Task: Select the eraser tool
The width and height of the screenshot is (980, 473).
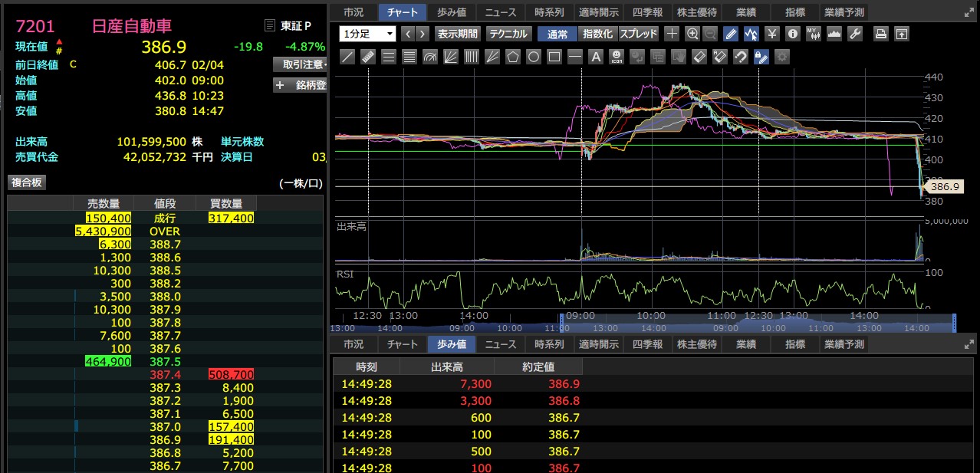Action: pos(699,57)
